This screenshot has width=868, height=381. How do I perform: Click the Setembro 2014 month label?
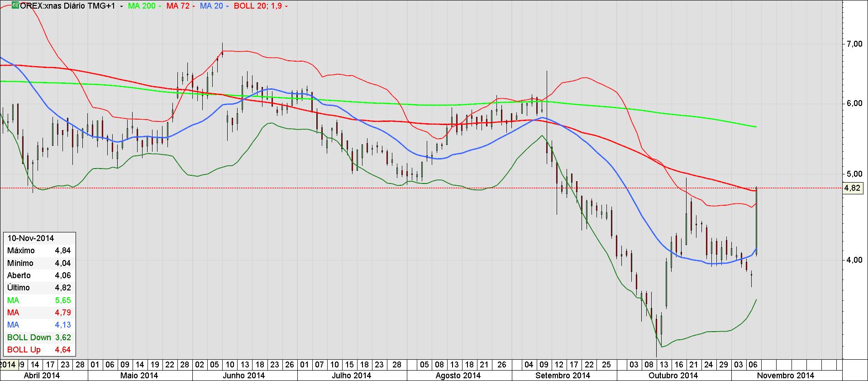[x=563, y=376]
